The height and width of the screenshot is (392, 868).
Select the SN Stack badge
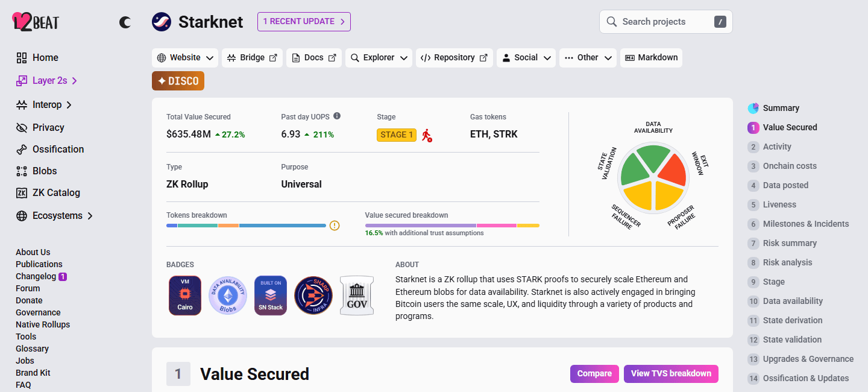[x=271, y=296]
